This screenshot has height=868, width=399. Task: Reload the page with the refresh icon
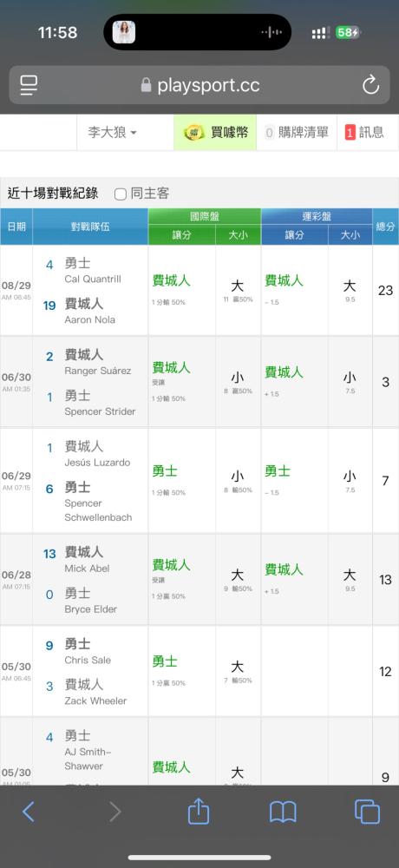click(370, 85)
